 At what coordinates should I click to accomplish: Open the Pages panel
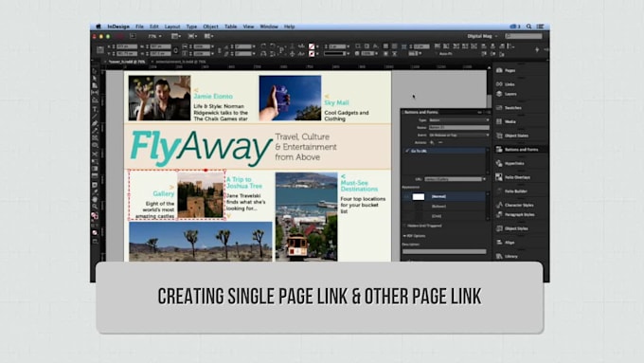point(506,70)
